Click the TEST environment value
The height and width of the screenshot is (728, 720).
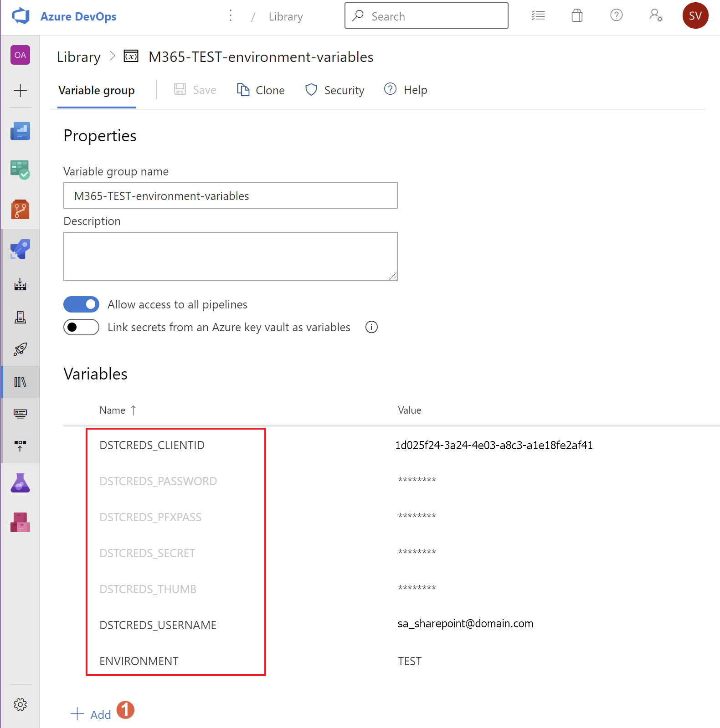click(410, 661)
